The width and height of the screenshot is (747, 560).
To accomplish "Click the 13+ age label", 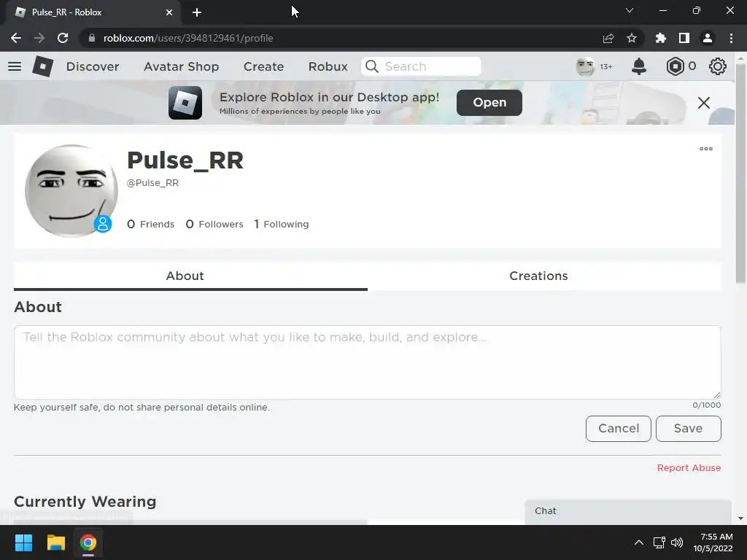I will [x=606, y=66].
